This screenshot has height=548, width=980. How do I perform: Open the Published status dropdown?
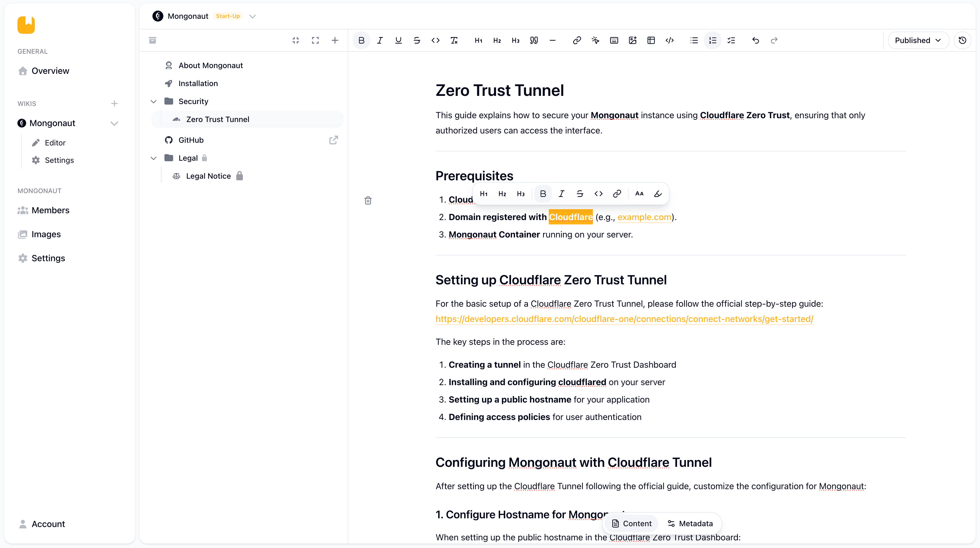(x=918, y=40)
